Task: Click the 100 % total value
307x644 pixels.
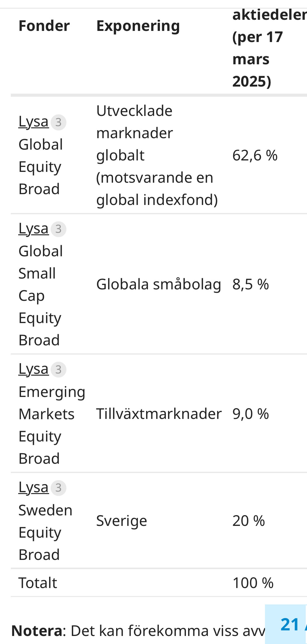Action: (x=253, y=583)
